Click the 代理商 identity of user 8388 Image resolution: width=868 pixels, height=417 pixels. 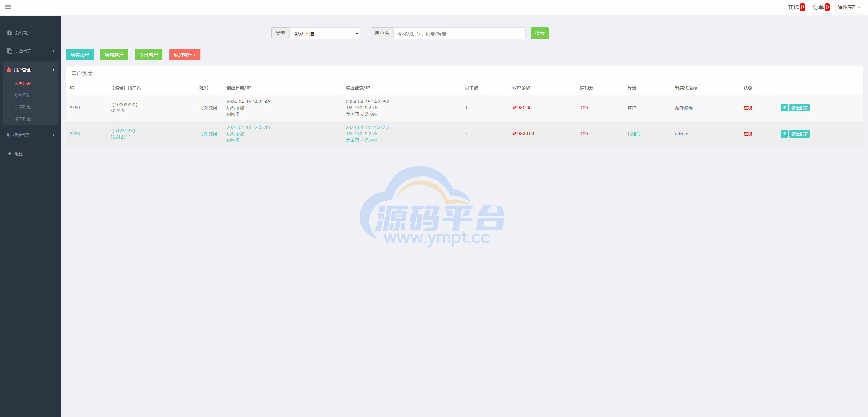click(634, 134)
